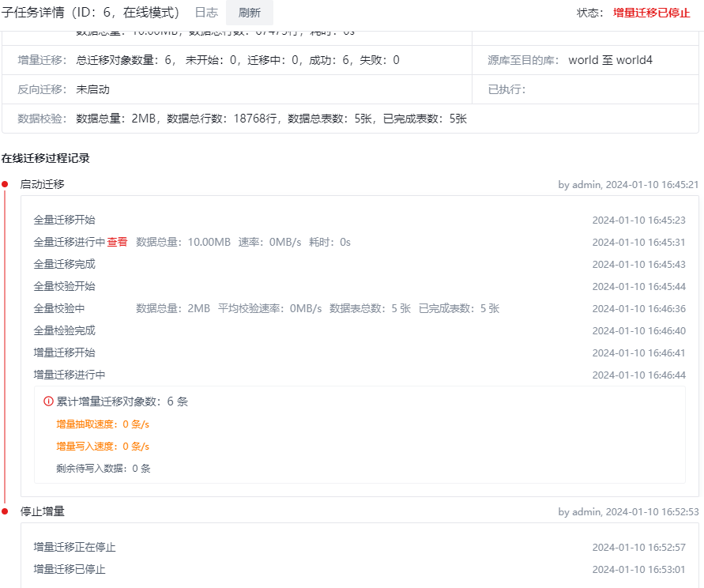Click the 源库至目的库 label
The width and height of the screenshot is (704, 588).
(x=523, y=60)
